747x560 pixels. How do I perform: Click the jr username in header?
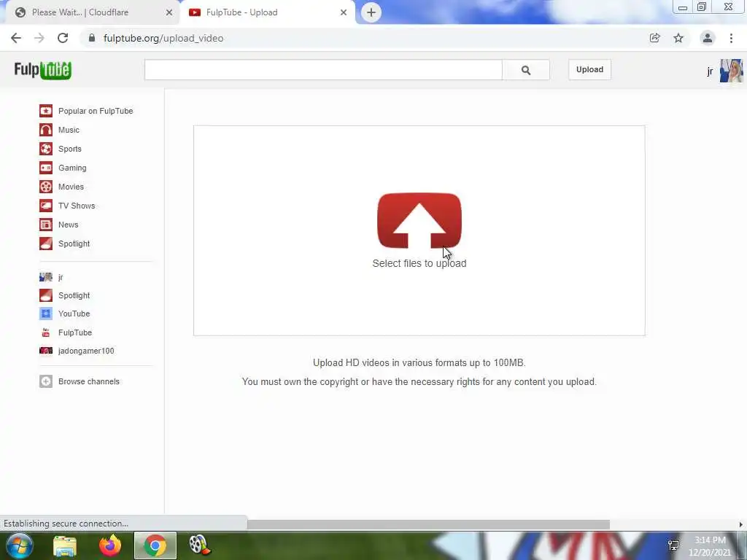[710, 71]
